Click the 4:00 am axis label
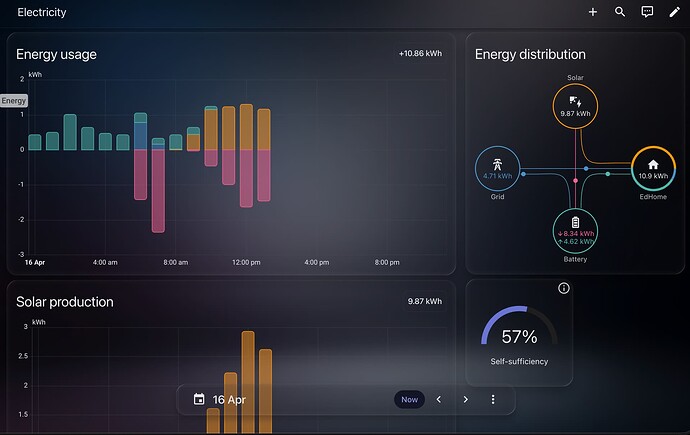The image size is (690, 435). point(105,263)
